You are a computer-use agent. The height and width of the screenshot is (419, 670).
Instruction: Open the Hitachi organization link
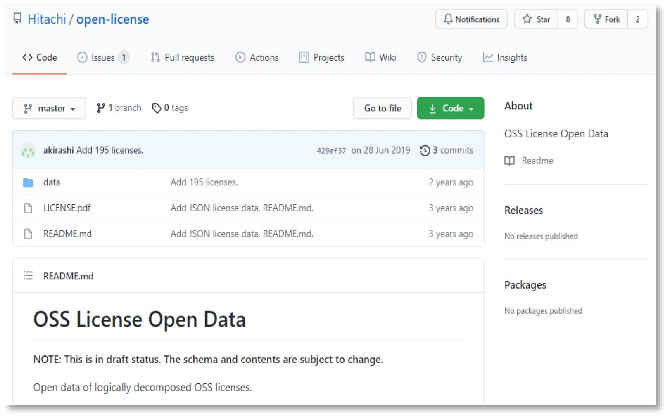click(49, 20)
